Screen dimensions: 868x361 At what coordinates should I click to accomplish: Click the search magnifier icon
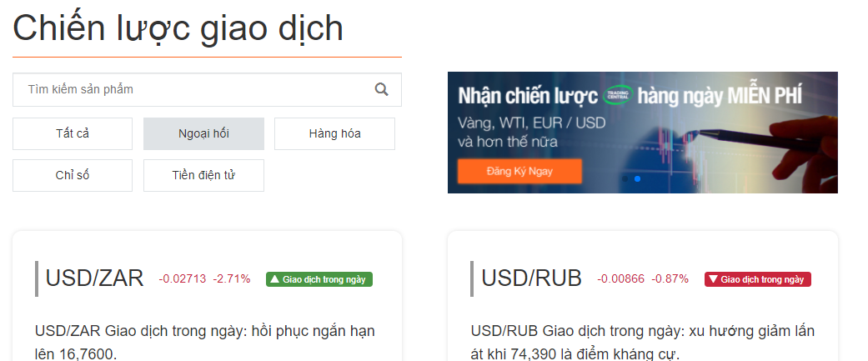click(x=381, y=89)
